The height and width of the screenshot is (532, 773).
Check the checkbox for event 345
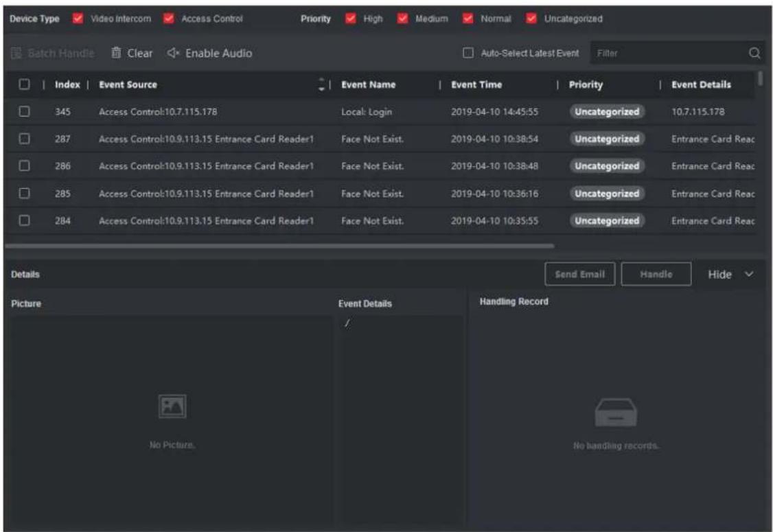click(x=24, y=111)
